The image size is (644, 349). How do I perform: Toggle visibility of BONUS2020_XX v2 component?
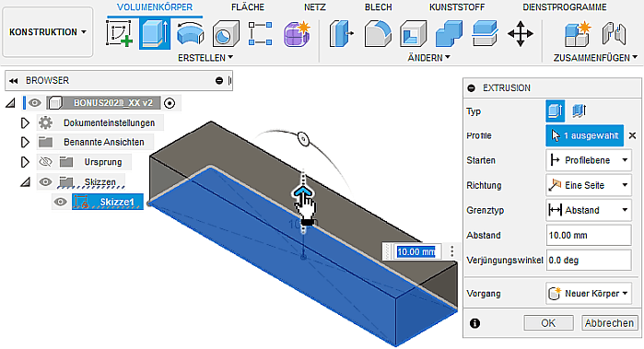pyautogui.click(x=35, y=102)
